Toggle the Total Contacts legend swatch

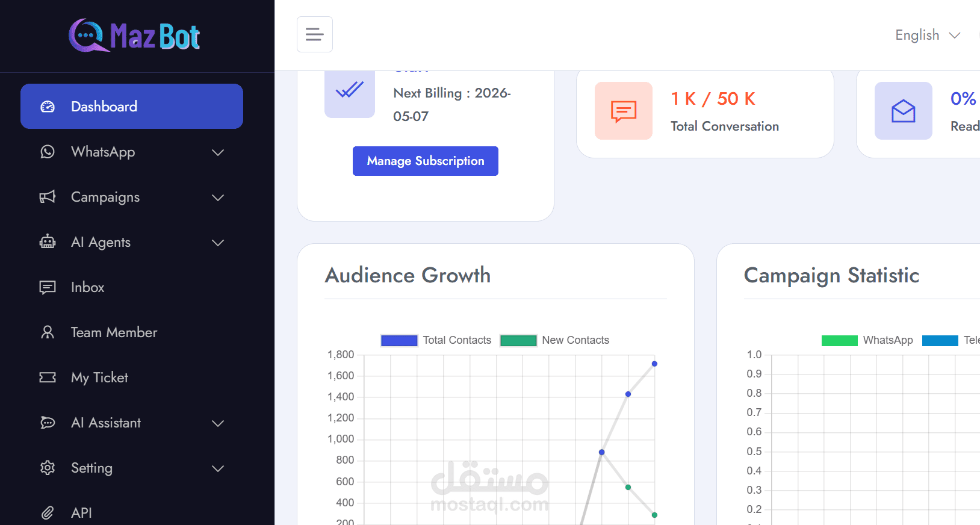399,341
